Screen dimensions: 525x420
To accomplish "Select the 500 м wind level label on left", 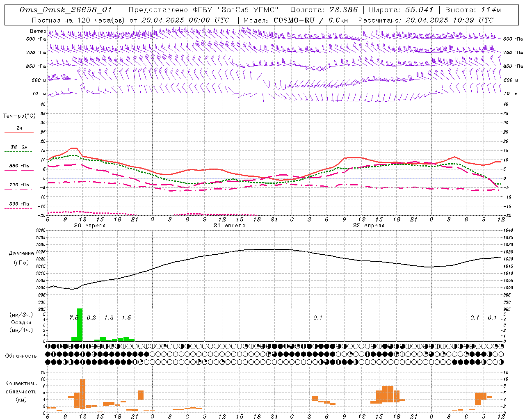I will (39, 80).
